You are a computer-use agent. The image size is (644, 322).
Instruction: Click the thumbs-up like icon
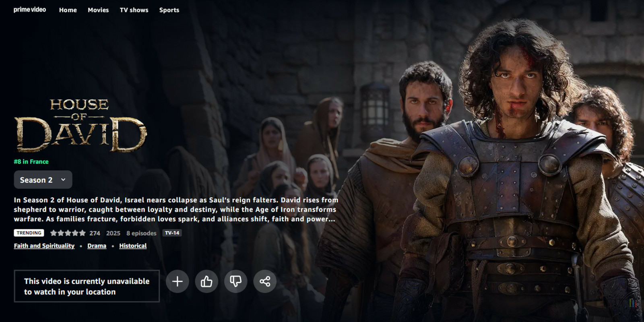coord(206,281)
